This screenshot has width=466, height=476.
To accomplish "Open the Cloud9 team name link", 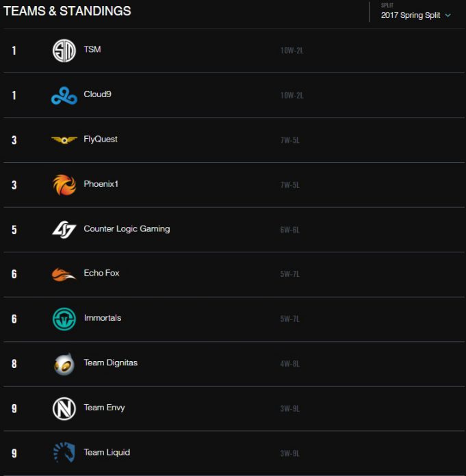I will [x=97, y=94].
